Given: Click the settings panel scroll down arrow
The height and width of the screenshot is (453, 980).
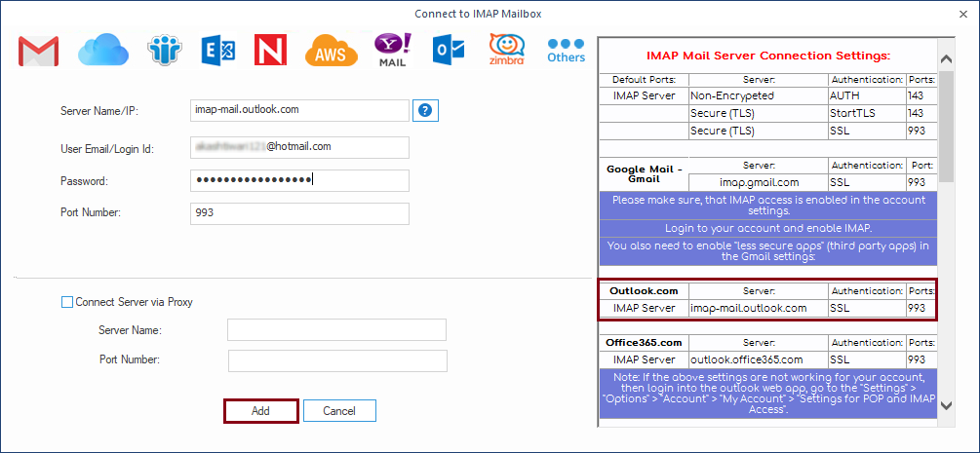Looking at the screenshot, I should 946,405.
